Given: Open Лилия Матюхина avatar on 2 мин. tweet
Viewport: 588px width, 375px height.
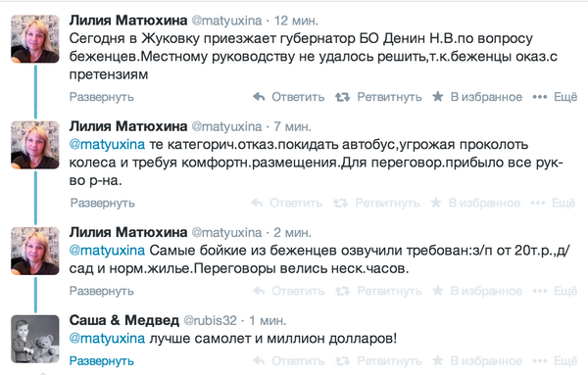Looking at the screenshot, I should pos(35,251).
